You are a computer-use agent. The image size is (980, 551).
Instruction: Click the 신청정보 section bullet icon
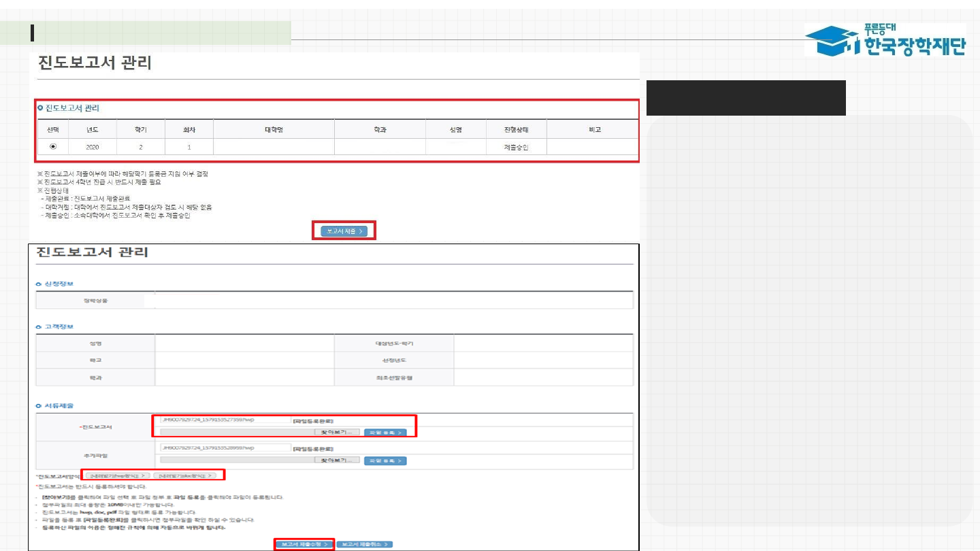click(x=39, y=284)
